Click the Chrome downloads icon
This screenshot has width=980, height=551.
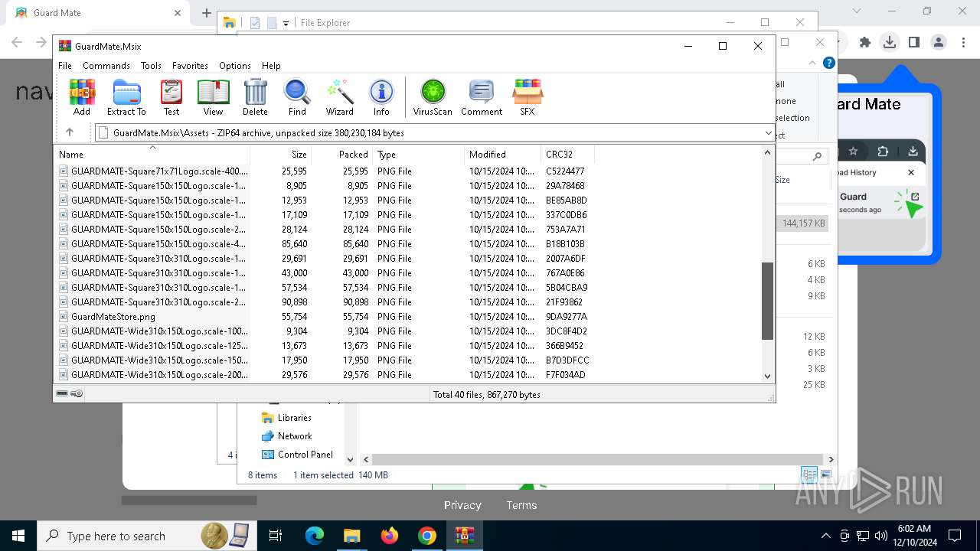click(x=889, y=43)
